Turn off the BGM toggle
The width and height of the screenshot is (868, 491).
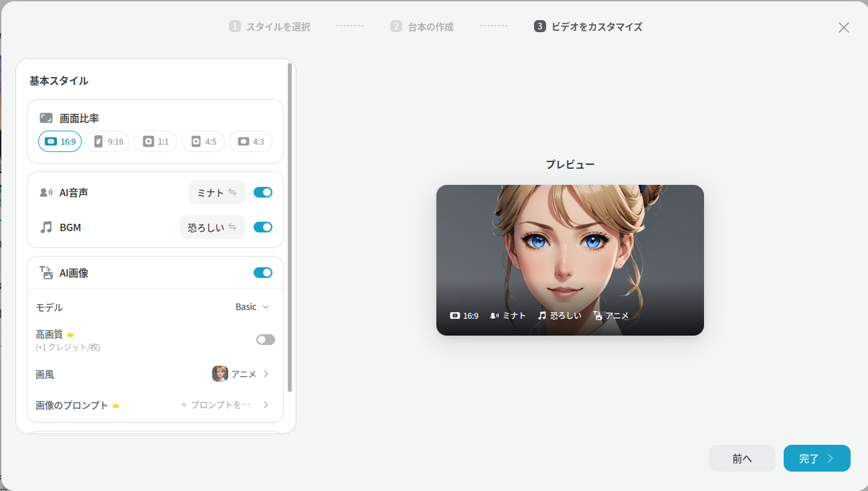click(263, 227)
